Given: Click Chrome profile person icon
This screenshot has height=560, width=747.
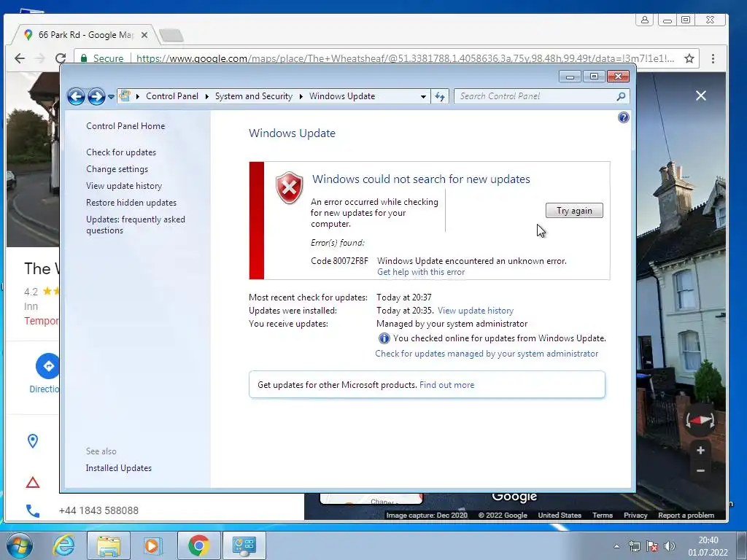Looking at the screenshot, I should click(645, 20).
